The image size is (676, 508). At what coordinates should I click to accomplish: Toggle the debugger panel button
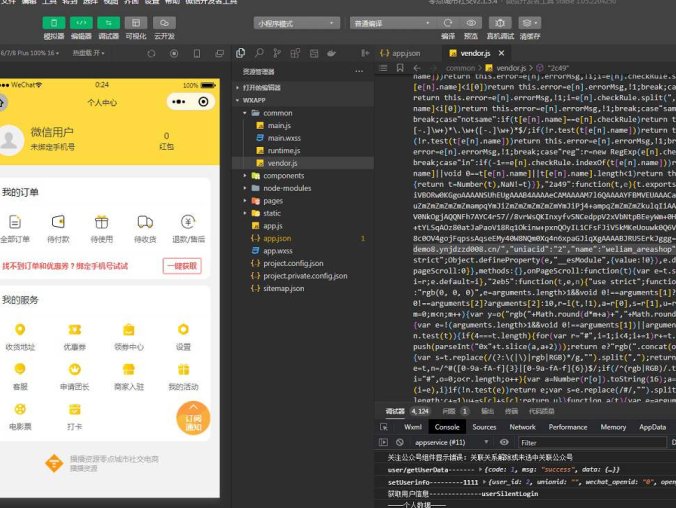109,23
